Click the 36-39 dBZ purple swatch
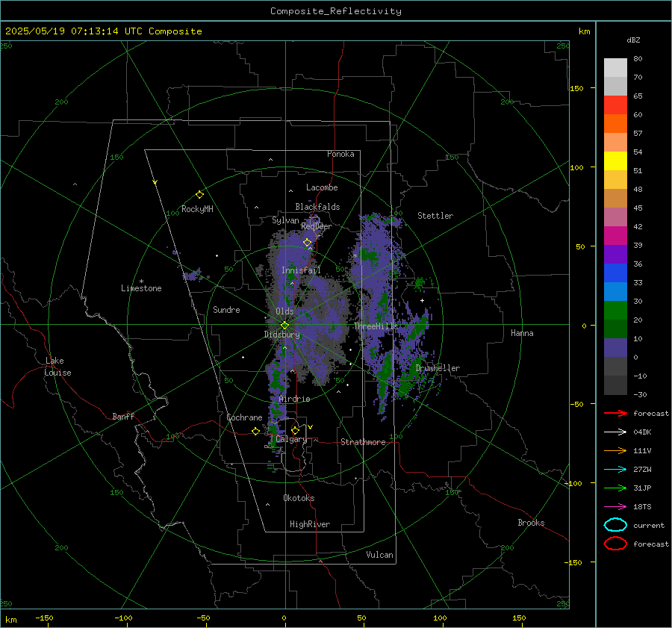 pyautogui.click(x=615, y=254)
